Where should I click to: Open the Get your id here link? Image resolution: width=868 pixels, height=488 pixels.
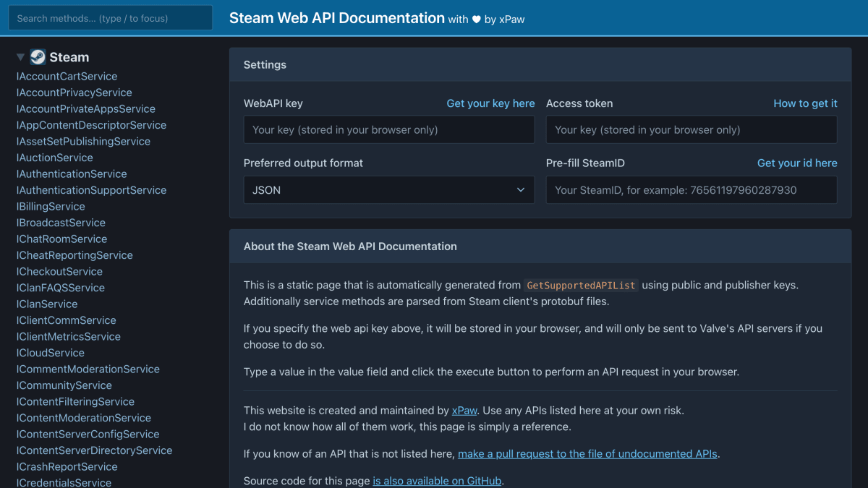coord(797,163)
